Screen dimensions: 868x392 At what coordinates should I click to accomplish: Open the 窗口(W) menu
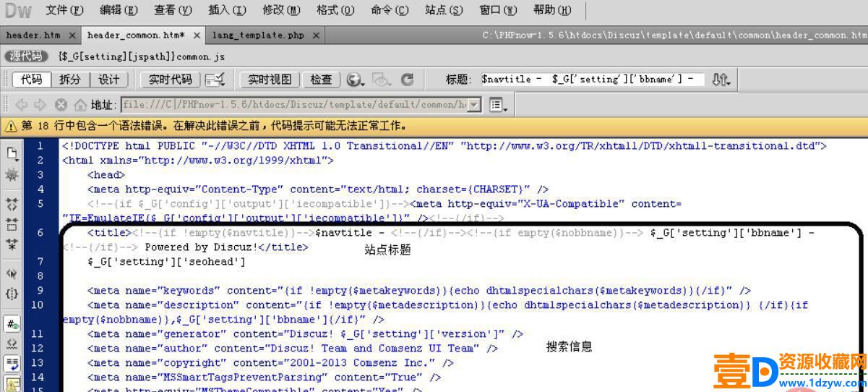(x=498, y=10)
